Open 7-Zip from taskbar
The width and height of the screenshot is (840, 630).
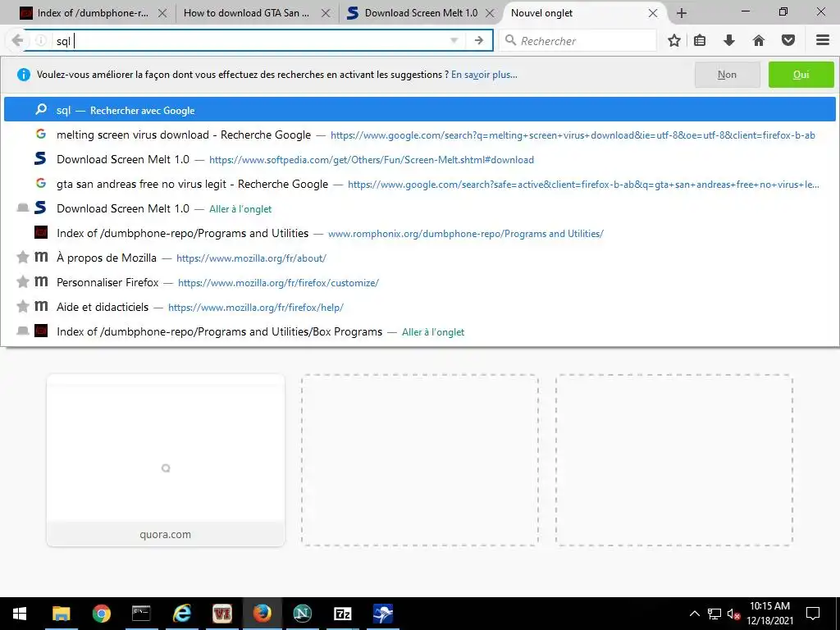click(342, 614)
